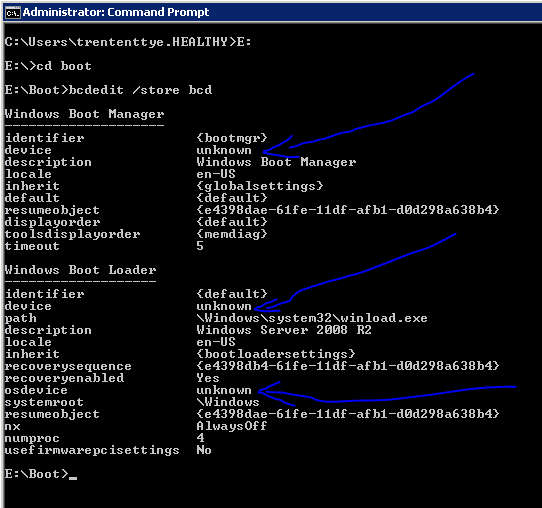The width and height of the screenshot is (542, 508).
Task: Click the numproc value 4
Action: coord(200,438)
